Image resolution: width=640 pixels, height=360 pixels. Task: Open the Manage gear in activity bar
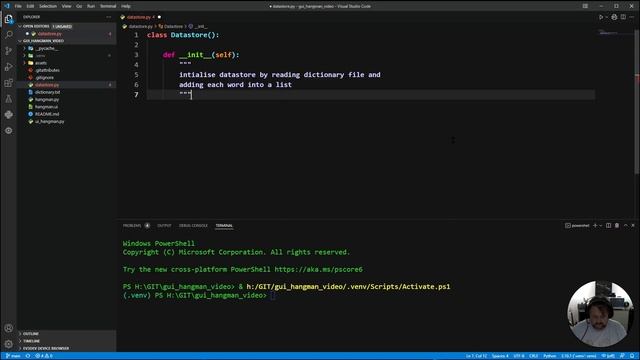(9, 344)
